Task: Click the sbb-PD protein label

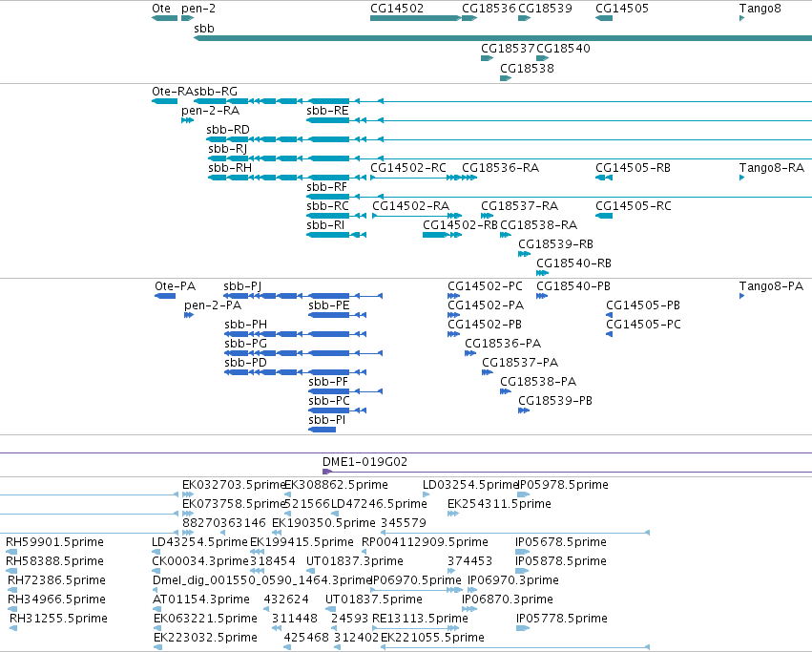Action: pyautogui.click(x=245, y=363)
